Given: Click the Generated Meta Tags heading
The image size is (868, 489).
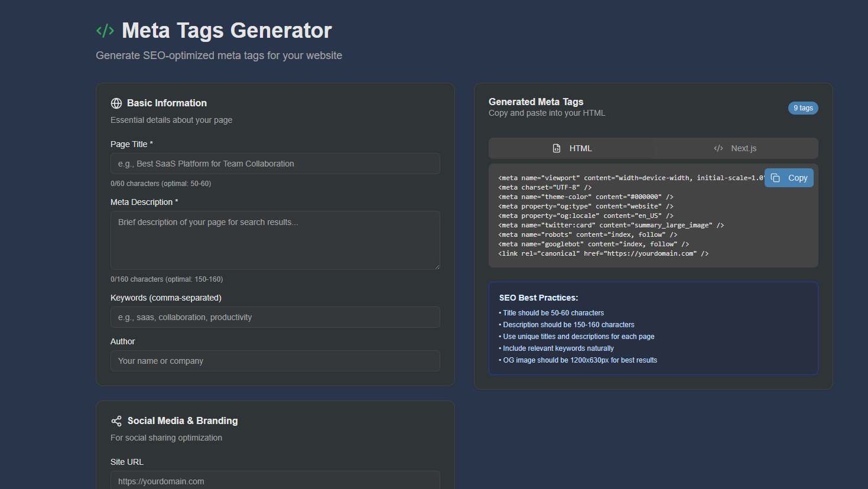Looking at the screenshot, I should [536, 102].
